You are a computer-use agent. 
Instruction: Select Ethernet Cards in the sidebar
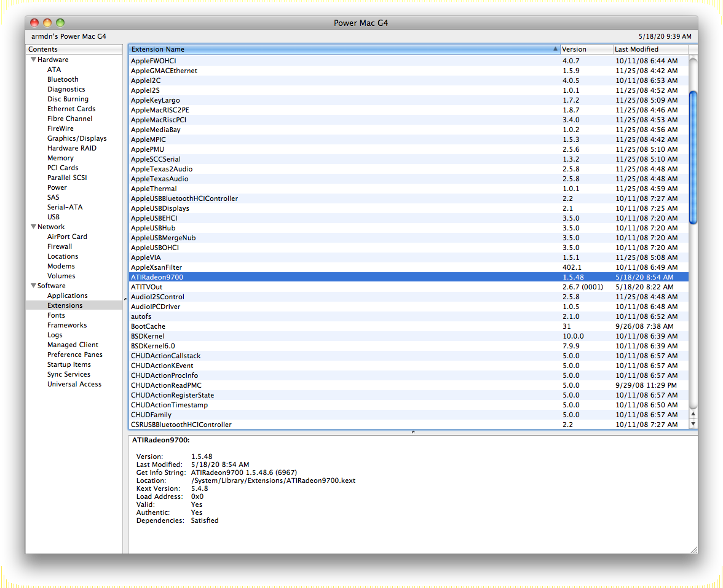(x=71, y=109)
